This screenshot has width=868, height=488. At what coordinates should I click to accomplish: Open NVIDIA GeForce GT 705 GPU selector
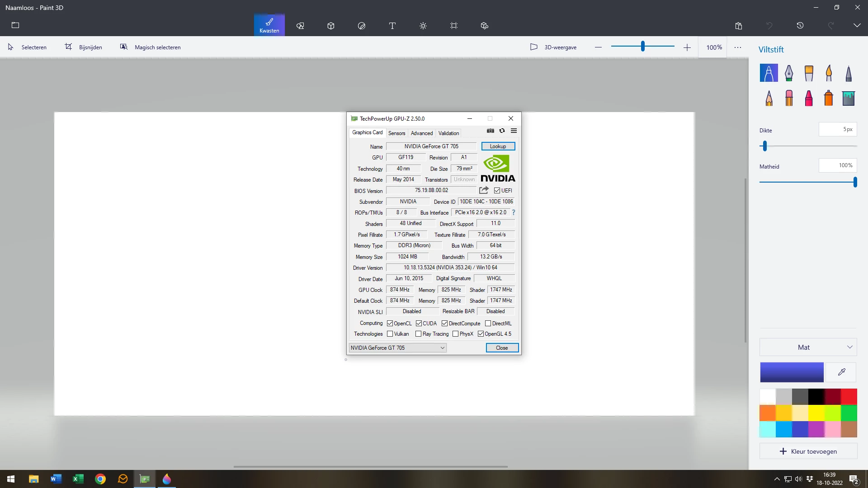pyautogui.click(x=397, y=348)
